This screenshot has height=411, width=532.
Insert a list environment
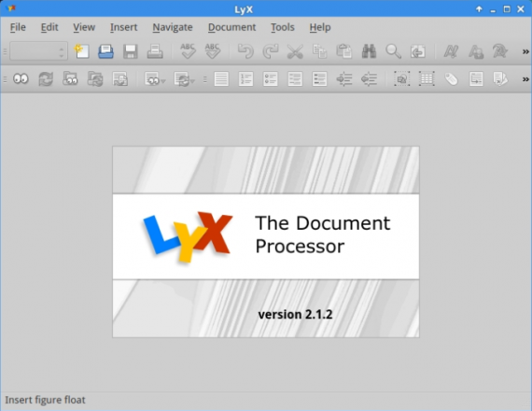point(295,79)
